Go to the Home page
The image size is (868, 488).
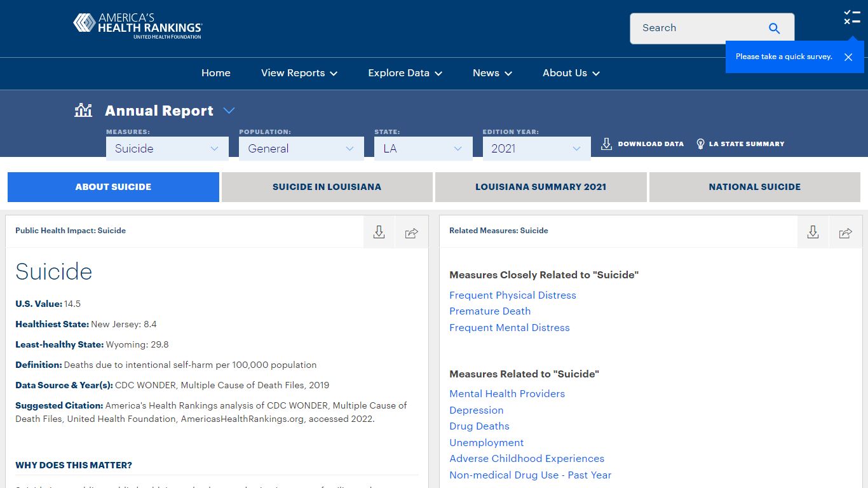tap(216, 73)
